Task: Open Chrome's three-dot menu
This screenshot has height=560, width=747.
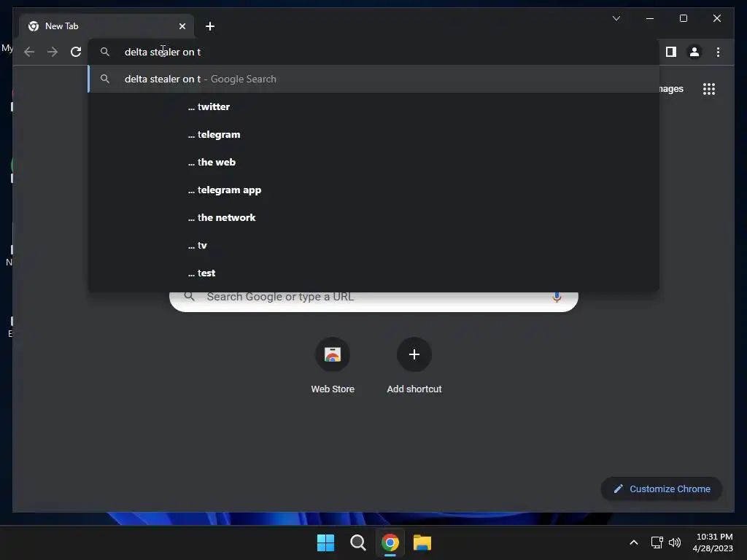Action: (x=718, y=52)
